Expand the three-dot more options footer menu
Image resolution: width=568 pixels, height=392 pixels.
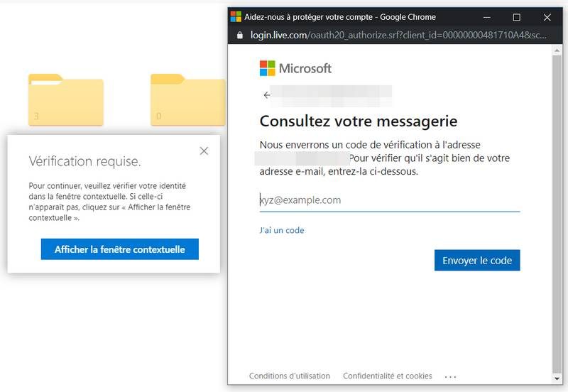(x=450, y=376)
